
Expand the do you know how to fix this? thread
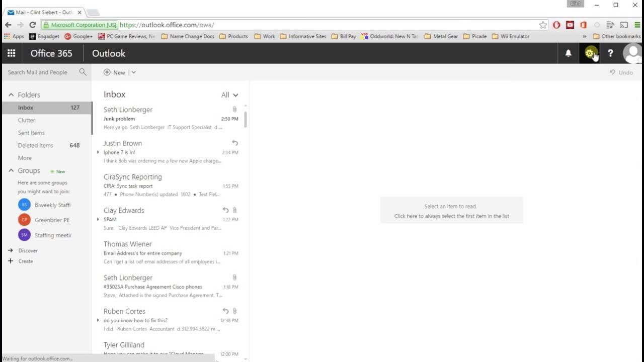tap(98, 320)
